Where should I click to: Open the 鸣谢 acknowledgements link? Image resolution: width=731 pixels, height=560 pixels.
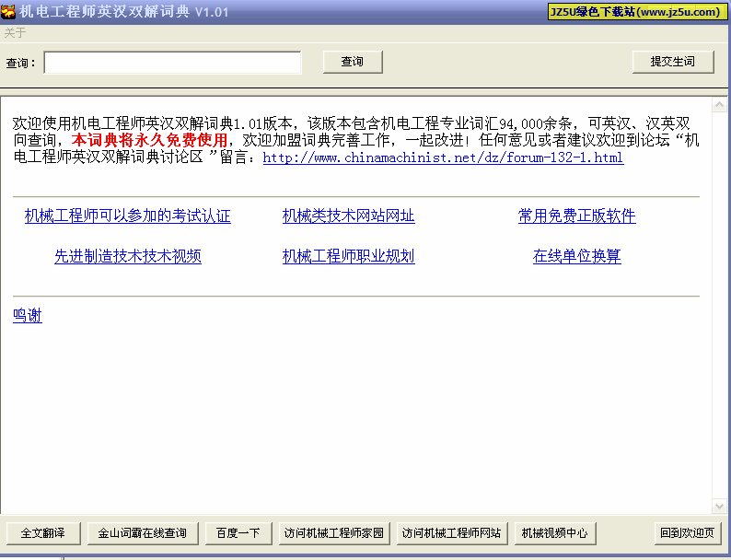[28, 316]
